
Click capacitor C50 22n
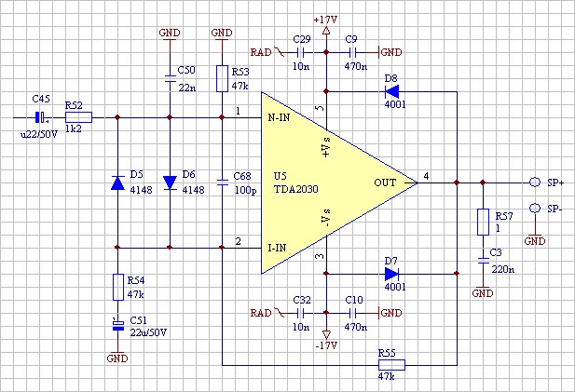click(170, 71)
